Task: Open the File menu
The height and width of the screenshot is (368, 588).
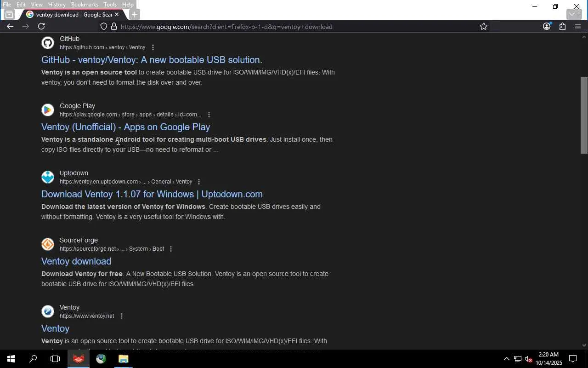Action: (7, 5)
